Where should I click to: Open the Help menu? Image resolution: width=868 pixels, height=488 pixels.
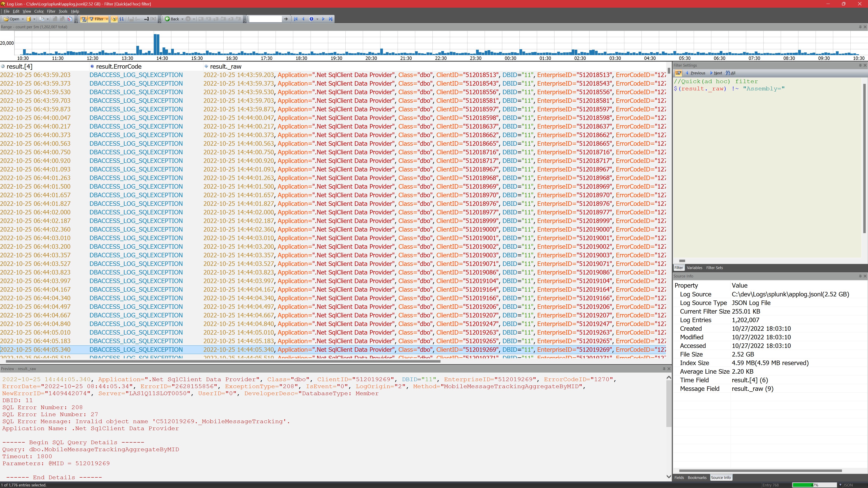75,11
